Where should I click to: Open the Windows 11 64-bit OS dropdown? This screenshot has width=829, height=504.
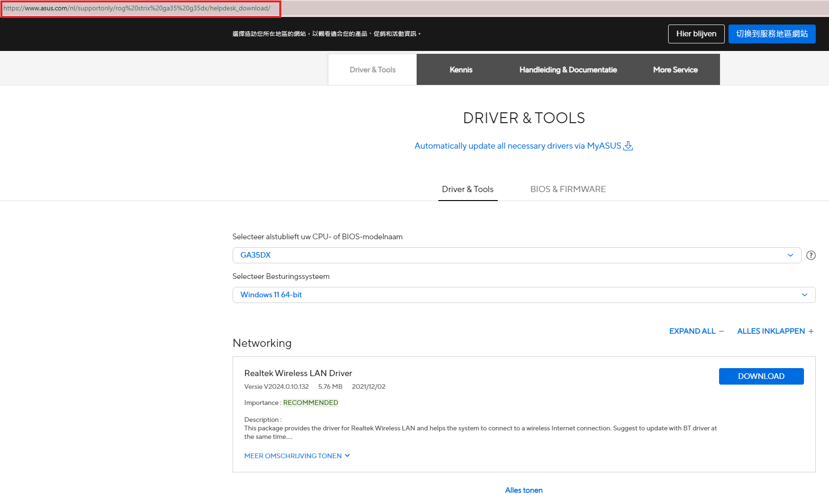coord(524,295)
